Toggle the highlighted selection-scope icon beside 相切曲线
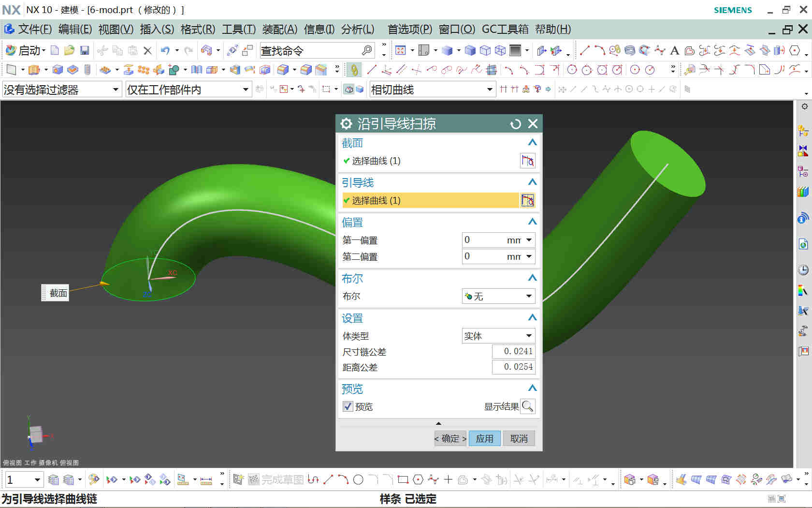Viewport: 812px width, 508px height. pos(348,89)
